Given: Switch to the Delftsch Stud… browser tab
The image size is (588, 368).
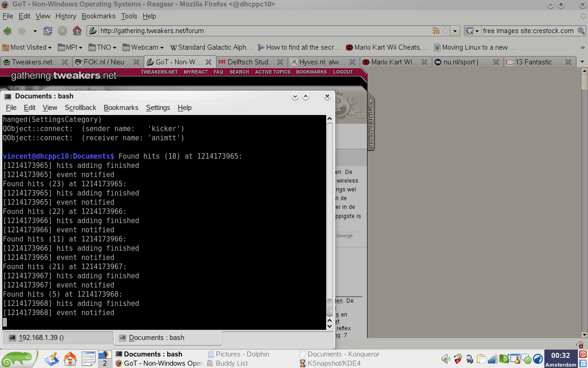Looking at the screenshot, I should [x=252, y=62].
